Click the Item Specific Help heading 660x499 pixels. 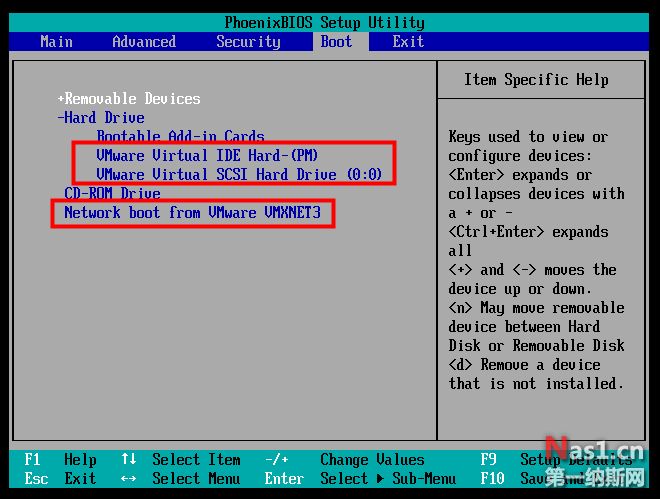pos(536,80)
